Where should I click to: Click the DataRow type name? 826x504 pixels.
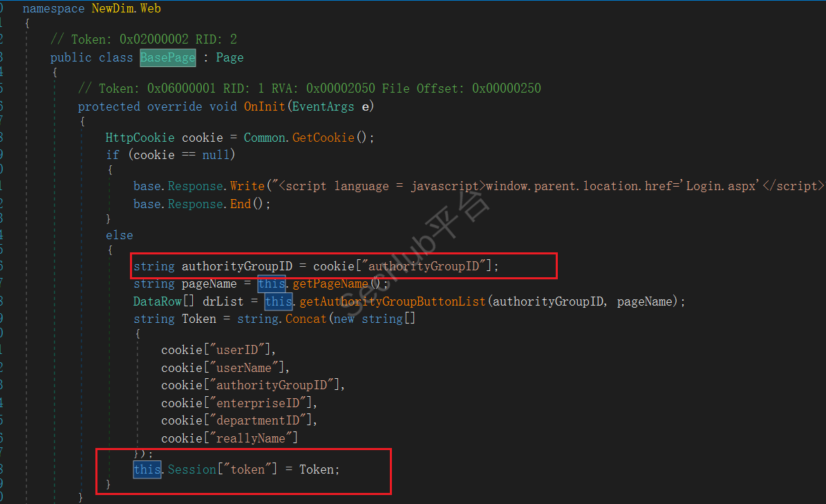tap(158, 301)
